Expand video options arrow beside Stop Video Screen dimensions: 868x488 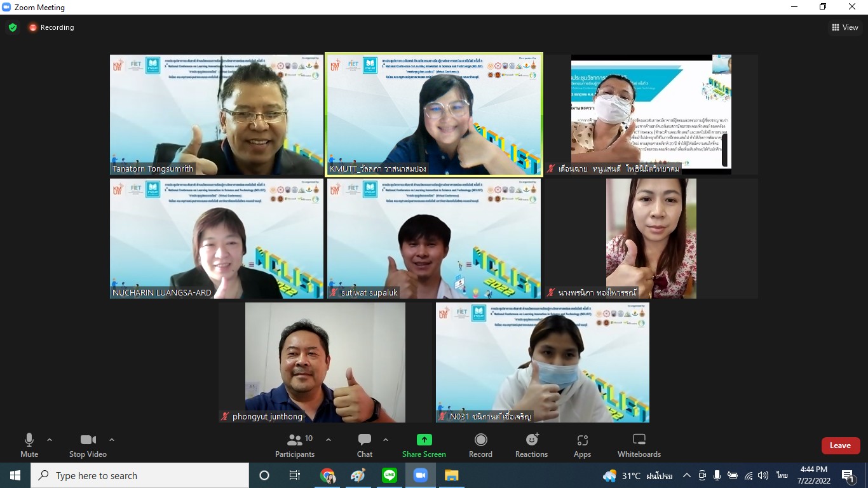point(112,440)
